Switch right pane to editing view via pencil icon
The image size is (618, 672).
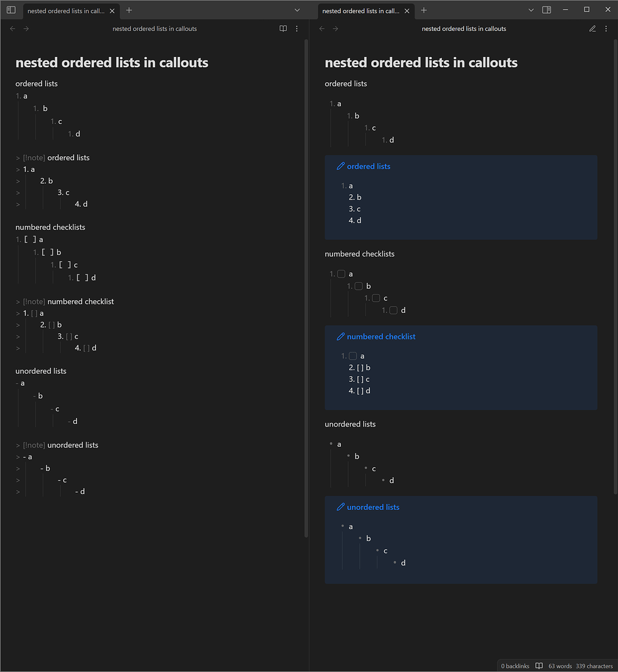[x=592, y=28]
